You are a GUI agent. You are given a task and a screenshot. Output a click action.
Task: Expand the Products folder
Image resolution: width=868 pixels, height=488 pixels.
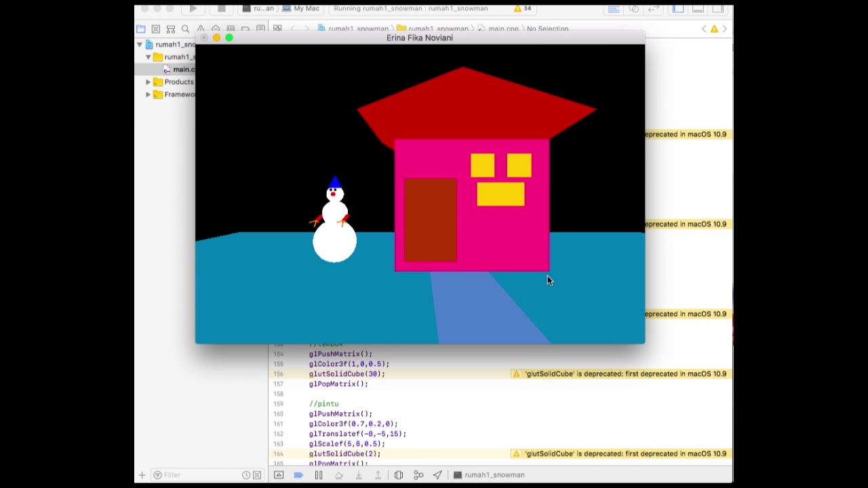point(149,82)
